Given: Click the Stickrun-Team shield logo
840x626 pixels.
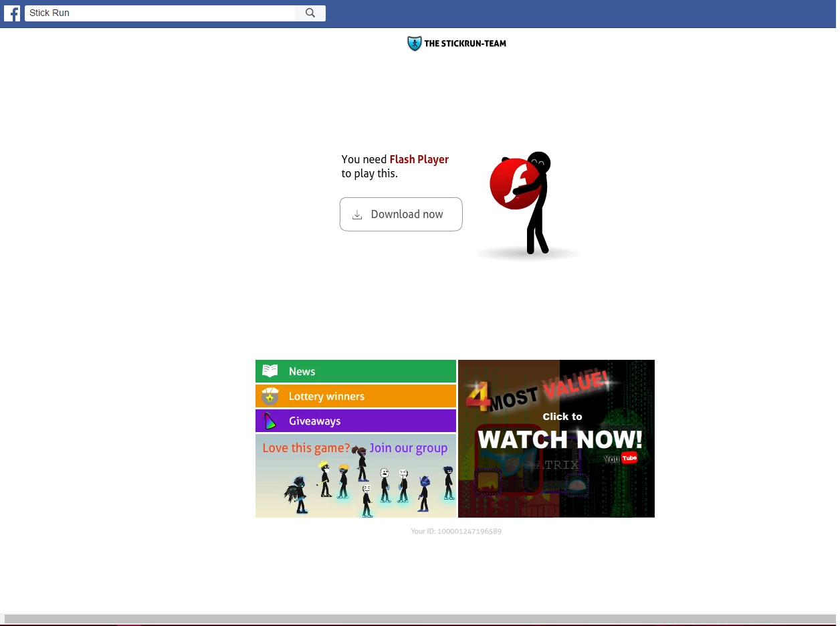Looking at the screenshot, I should (x=415, y=43).
